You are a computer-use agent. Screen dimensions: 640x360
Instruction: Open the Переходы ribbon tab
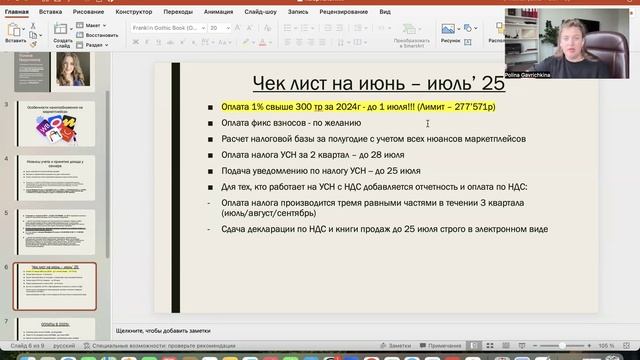178,12
